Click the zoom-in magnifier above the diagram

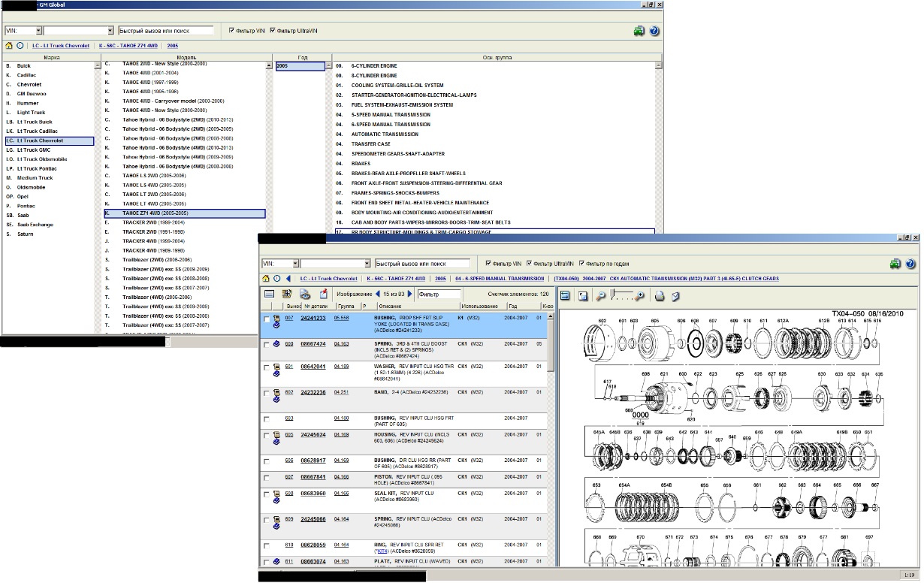[640, 297]
